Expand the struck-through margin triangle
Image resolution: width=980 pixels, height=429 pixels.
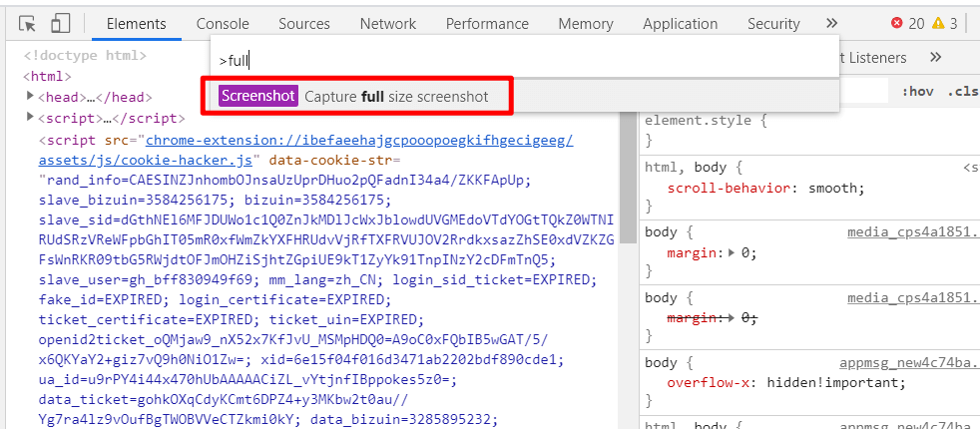point(733,318)
